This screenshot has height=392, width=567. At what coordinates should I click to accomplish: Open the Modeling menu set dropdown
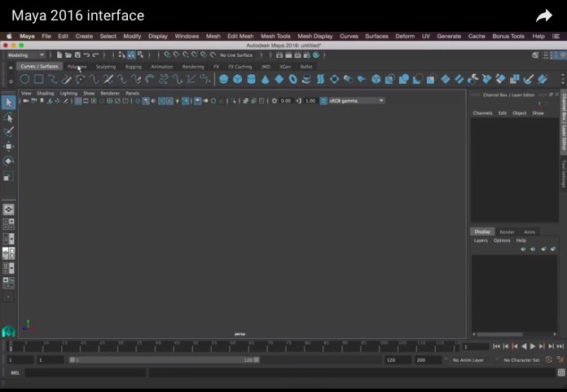point(26,55)
